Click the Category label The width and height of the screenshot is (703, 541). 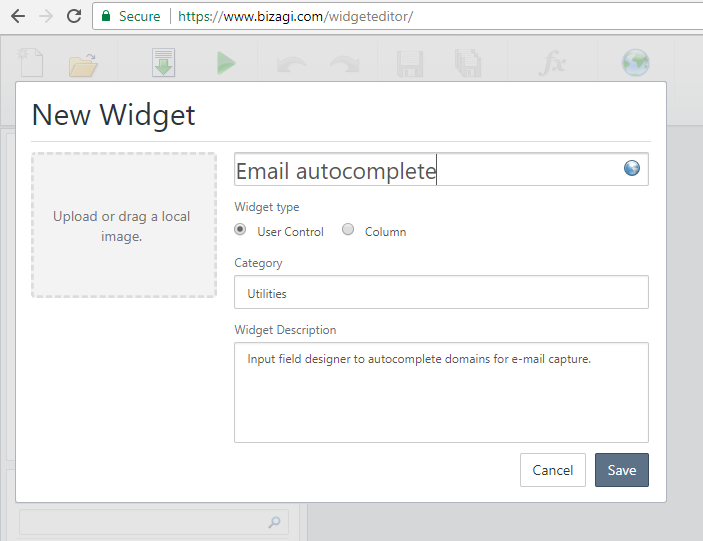click(258, 263)
